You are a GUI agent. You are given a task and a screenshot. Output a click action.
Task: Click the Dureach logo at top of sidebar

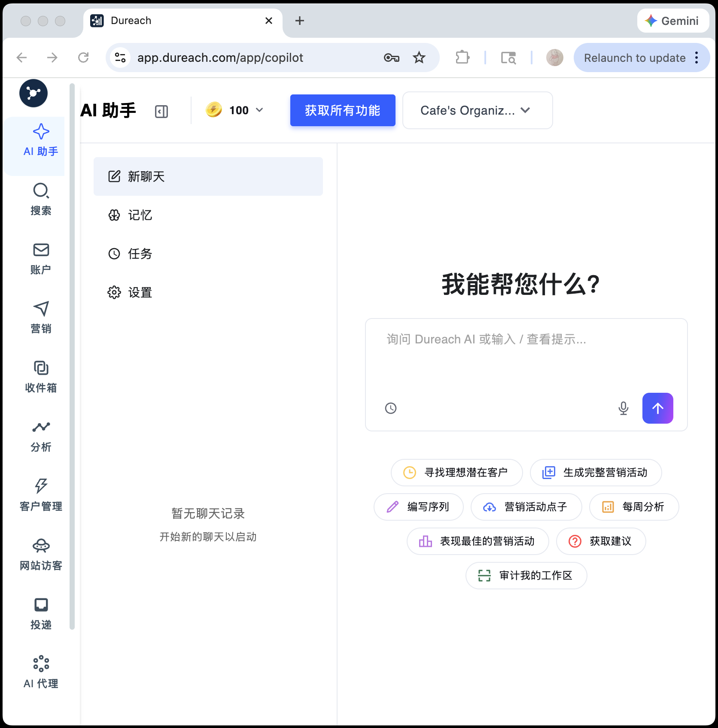point(33,93)
